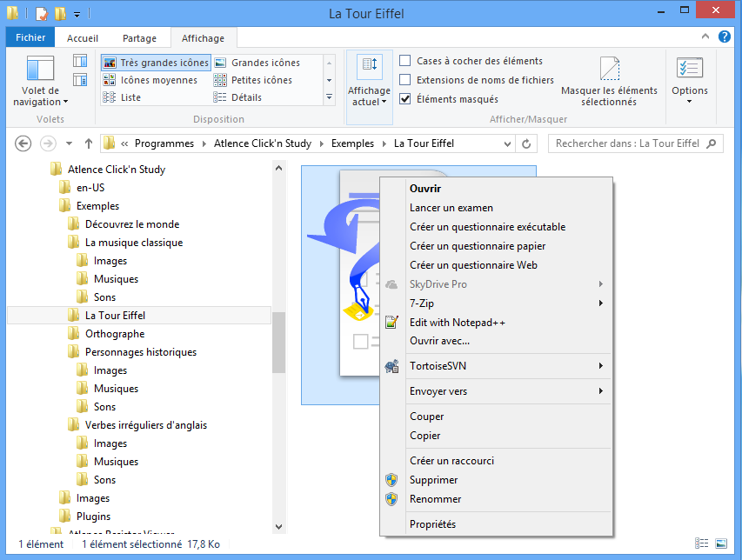Expand the layout gallery more arrow
Screen dimensions: 742x560
point(329,97)
